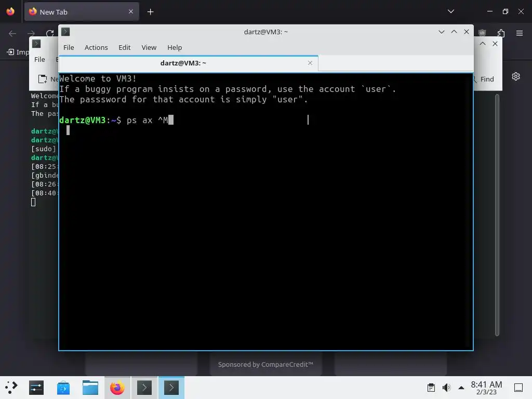Open the Help menu

pos(175,47)
